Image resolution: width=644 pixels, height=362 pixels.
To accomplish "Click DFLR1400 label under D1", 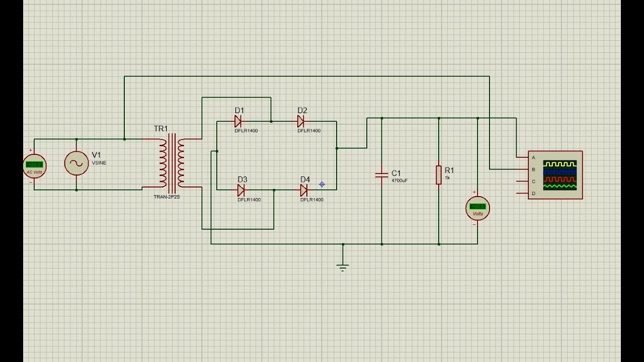I will coord(246,131).
